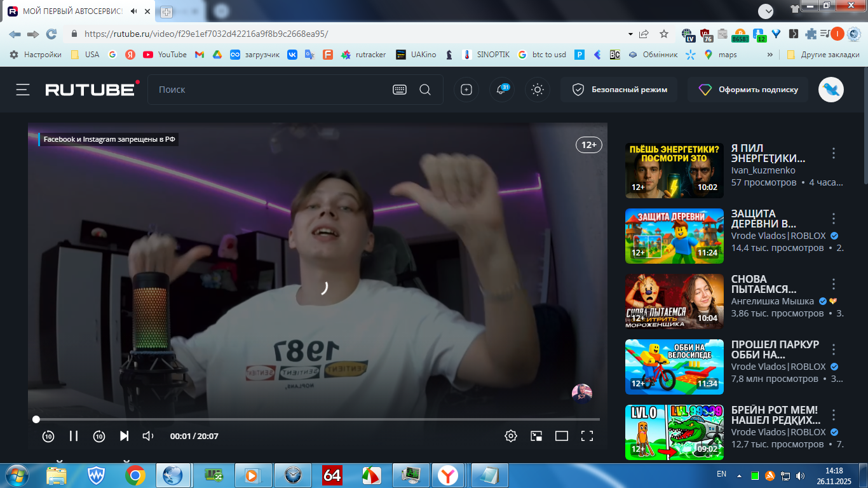Open player settings gear
This screenshot has height=488, width=868.
[511, 436]
